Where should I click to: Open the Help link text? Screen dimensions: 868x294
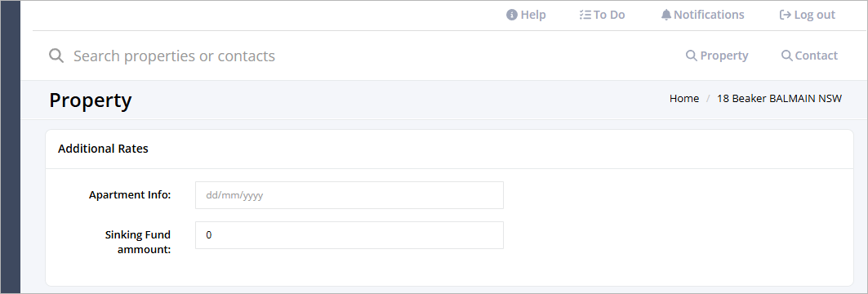(x=533, y=15)
